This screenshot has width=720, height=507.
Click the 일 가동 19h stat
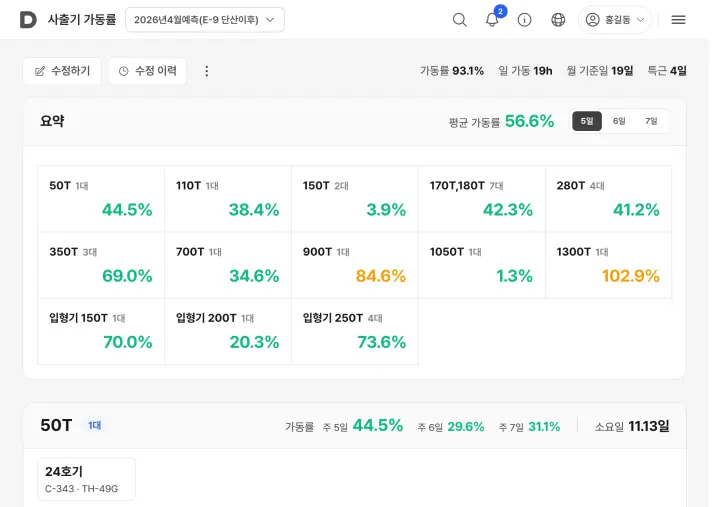[525, 71]
